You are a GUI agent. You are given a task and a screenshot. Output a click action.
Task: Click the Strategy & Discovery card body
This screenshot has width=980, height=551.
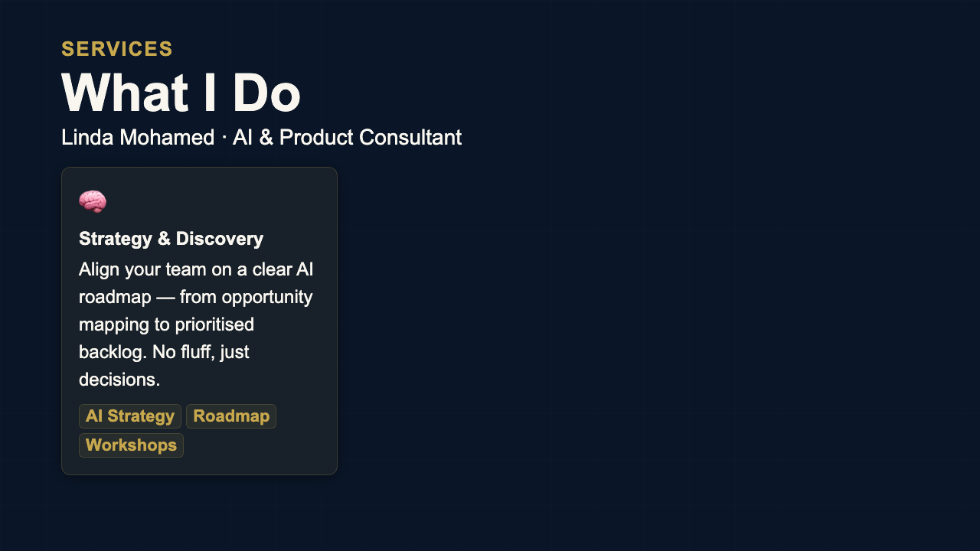click(x=199, y=320)
